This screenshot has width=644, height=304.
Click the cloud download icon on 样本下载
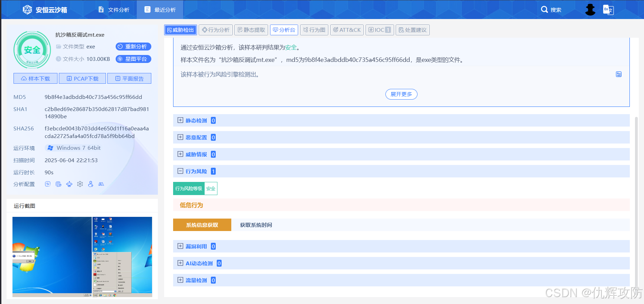coord(24,79)
